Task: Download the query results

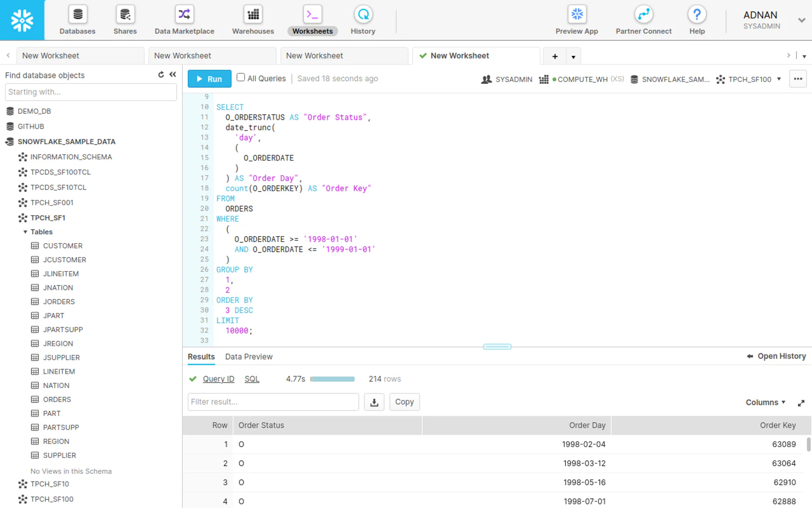Action: 374,402
